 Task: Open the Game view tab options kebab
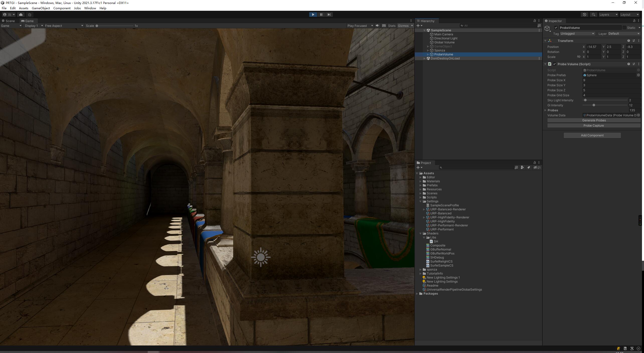[x=411, y=21]
